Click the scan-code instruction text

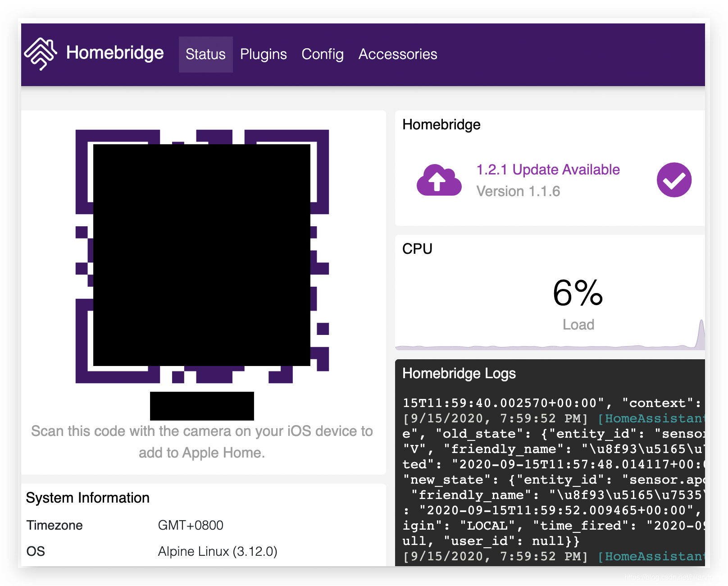click(x=202, y=442)
